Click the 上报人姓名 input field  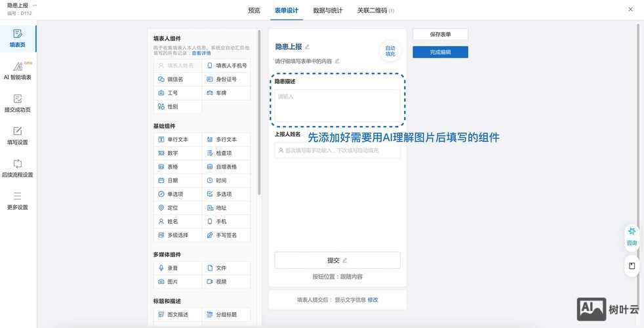coord(337,150)
